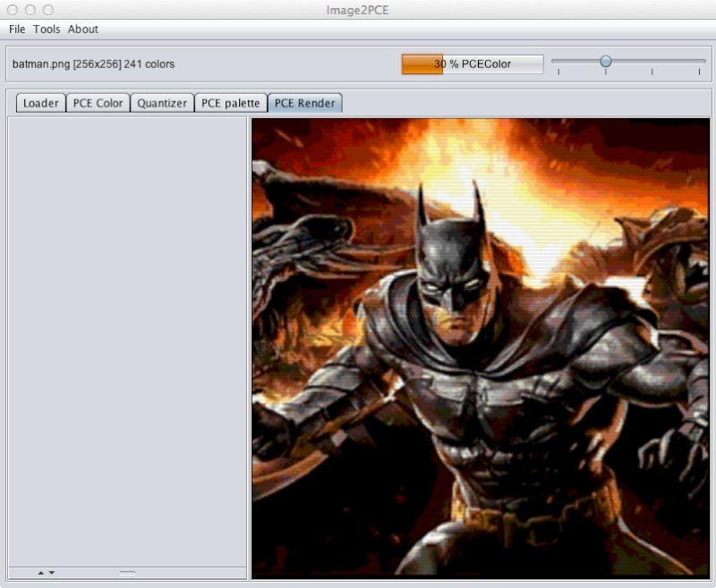
Task: Click the batman.png file info label
Action: coord(94,64)
